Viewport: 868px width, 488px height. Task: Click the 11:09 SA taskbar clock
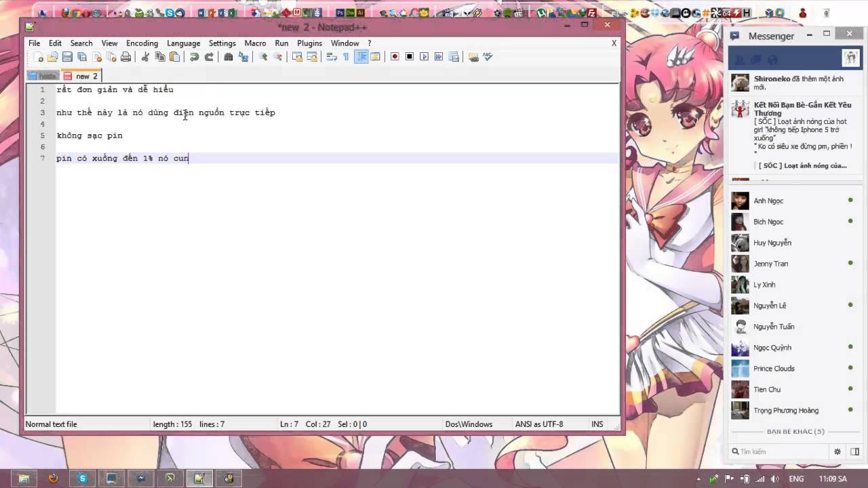[833, 479]
